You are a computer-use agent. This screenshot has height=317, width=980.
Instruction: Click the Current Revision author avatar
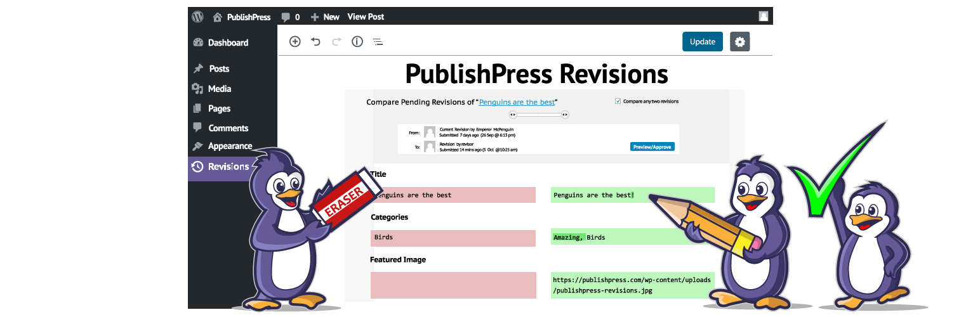click(x=430, y=132)
